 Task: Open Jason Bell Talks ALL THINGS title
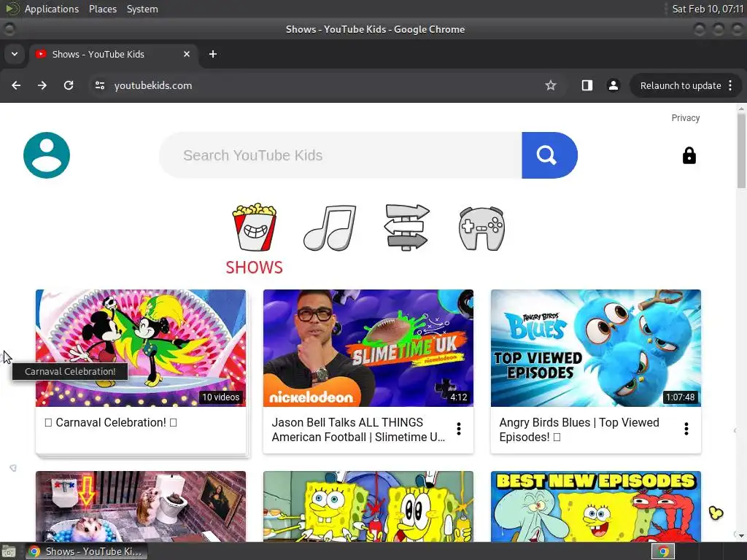(x=358, y=429)
